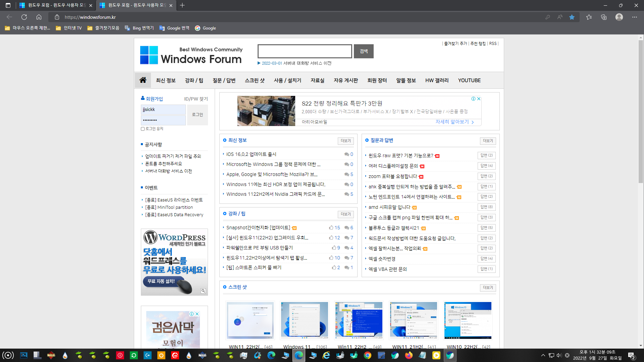Open [종료] MiniTool partition event
This screenshot has width=644, height=362.
[x=169, y=207]
